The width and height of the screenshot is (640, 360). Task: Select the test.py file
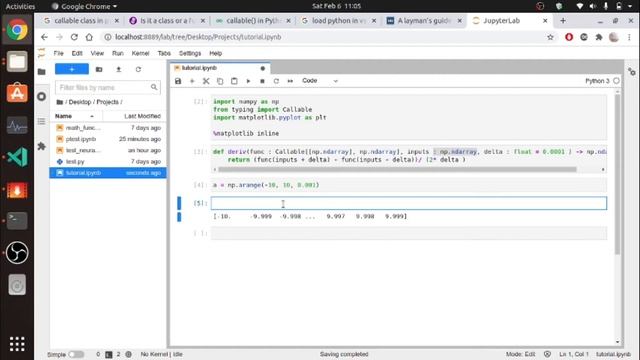pyautogui.click(x=108, y=162)
